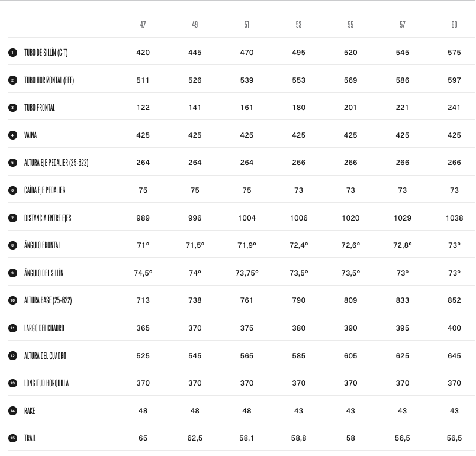
Task: Click the number 1 badge beside Tubo de Sillín
Action: tap(12, 53)
